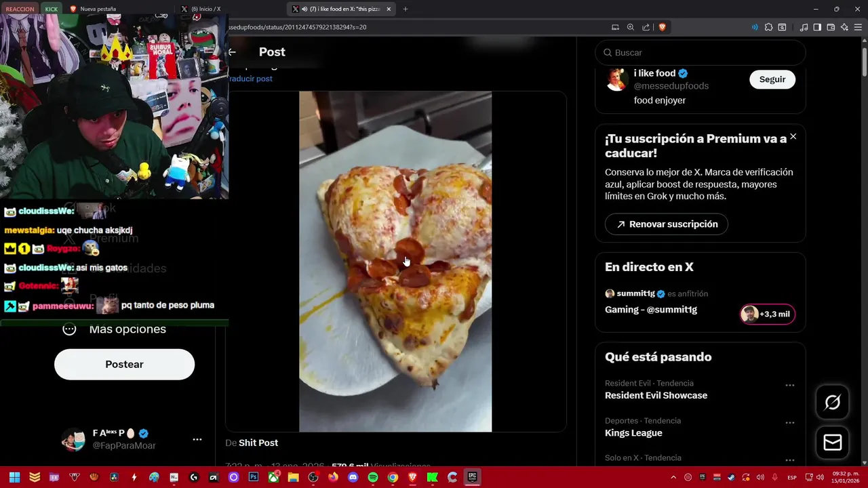Open Google Chrome from the taskbar
Screen dimensions: 868x488
pos(393,477)
